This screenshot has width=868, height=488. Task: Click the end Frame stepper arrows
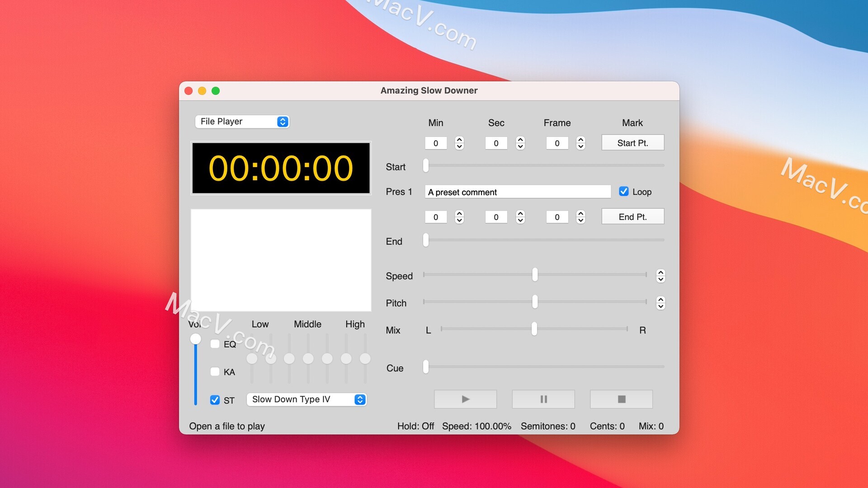tap(581, 217)
